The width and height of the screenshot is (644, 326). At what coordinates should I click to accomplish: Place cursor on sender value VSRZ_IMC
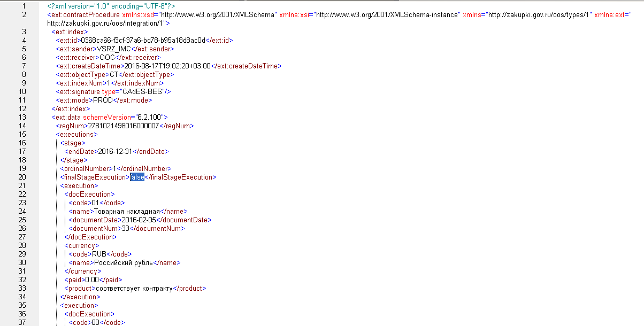click(x=114, y=49)
